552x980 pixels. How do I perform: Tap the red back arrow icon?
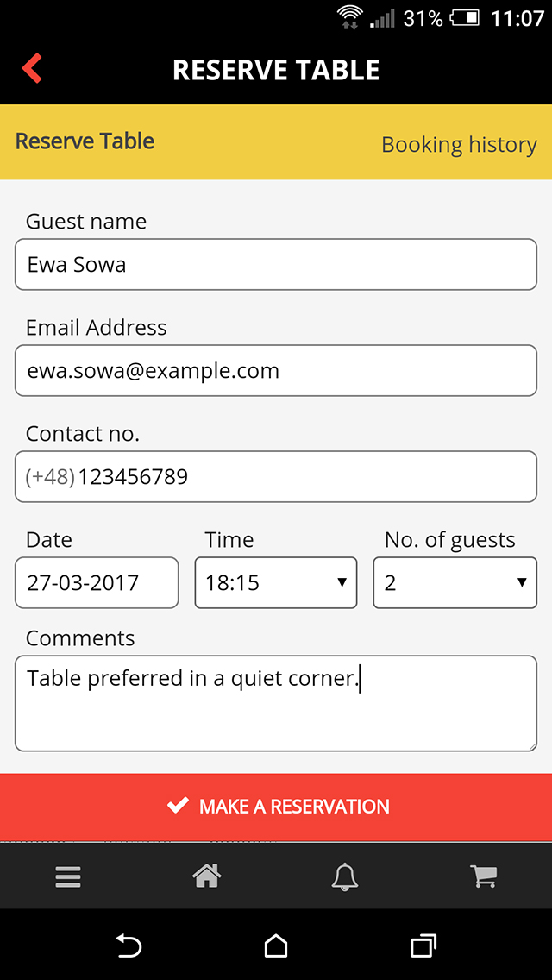point(32,69)
